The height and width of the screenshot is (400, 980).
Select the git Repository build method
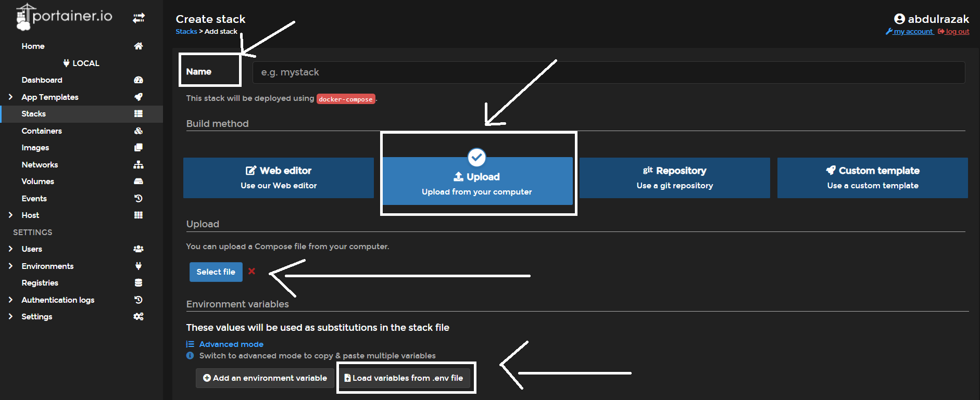point(675,178)
